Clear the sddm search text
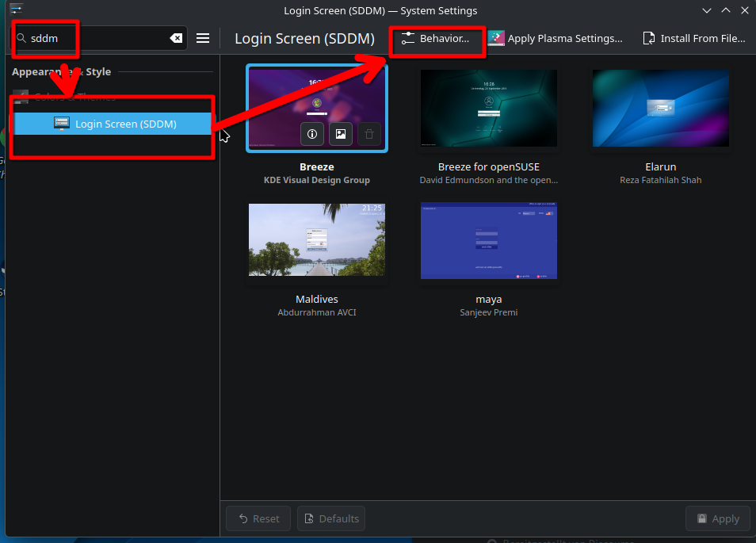 coord(176,38)
